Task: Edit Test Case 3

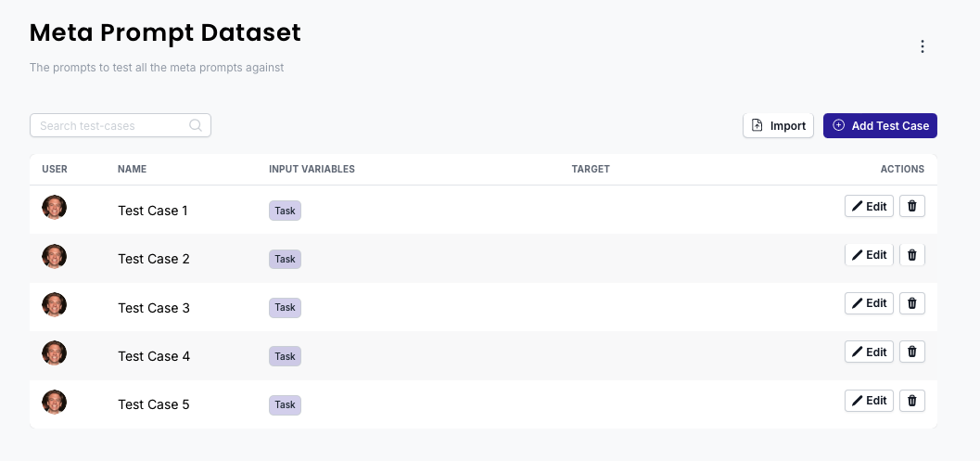Action: (869, 302)
